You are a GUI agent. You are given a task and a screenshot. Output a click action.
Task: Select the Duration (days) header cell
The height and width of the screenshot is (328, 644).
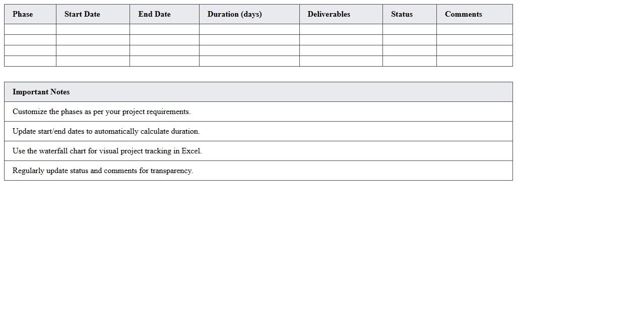(234, 14)
